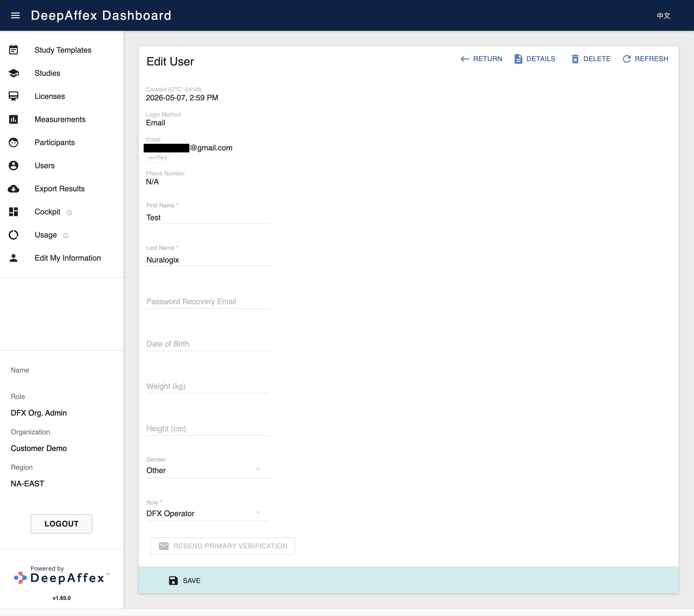
Task: Click the verified badge under Email
Action: (157, 157)
